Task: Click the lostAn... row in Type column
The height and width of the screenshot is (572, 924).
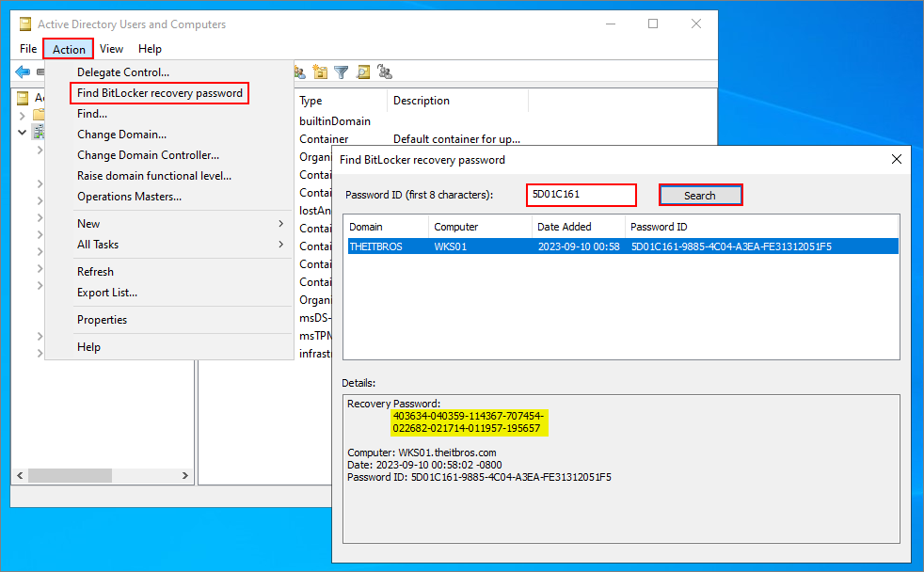Action: tap(315, 211)
